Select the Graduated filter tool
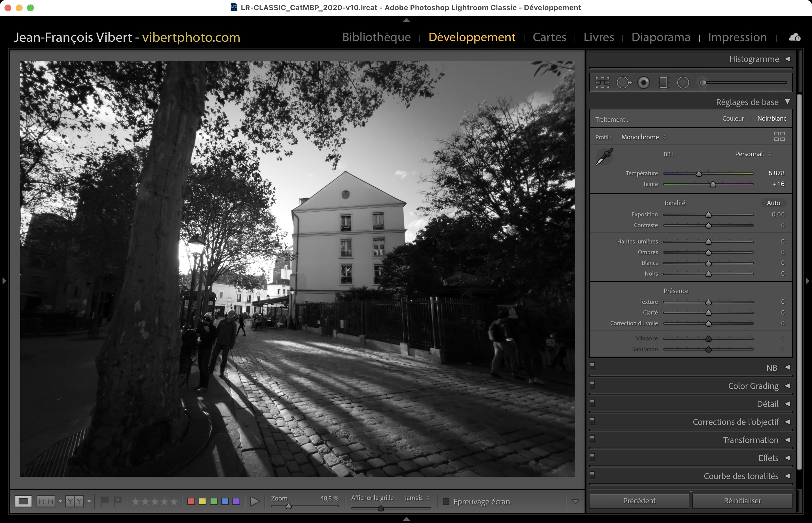 click(663, 83)
